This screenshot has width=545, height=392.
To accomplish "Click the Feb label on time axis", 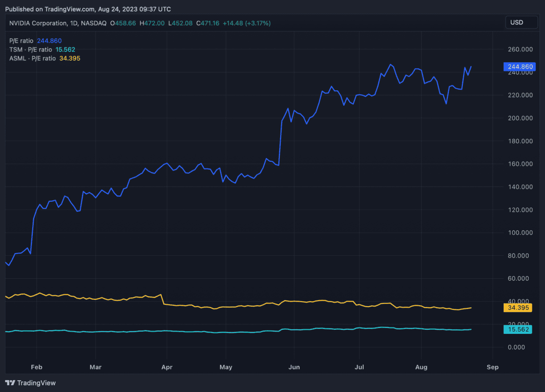I will [37, 367].
